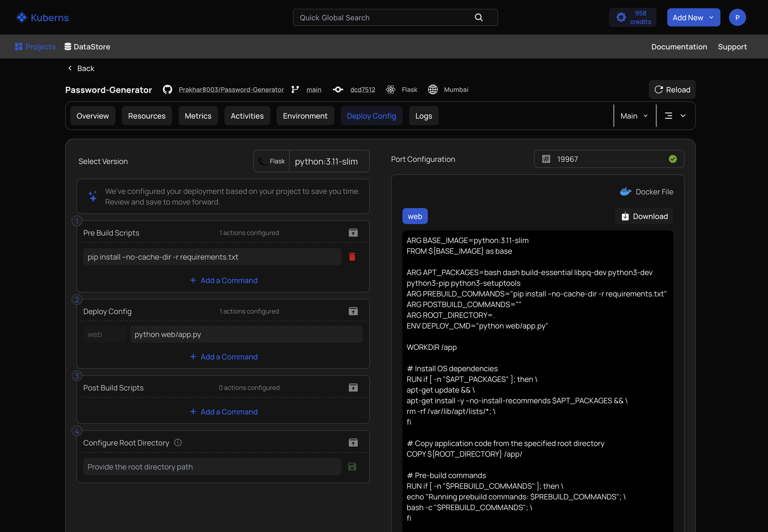Screen dimensions: 768x532
Task: Go to the Environment tab
Action: [305, 116]
